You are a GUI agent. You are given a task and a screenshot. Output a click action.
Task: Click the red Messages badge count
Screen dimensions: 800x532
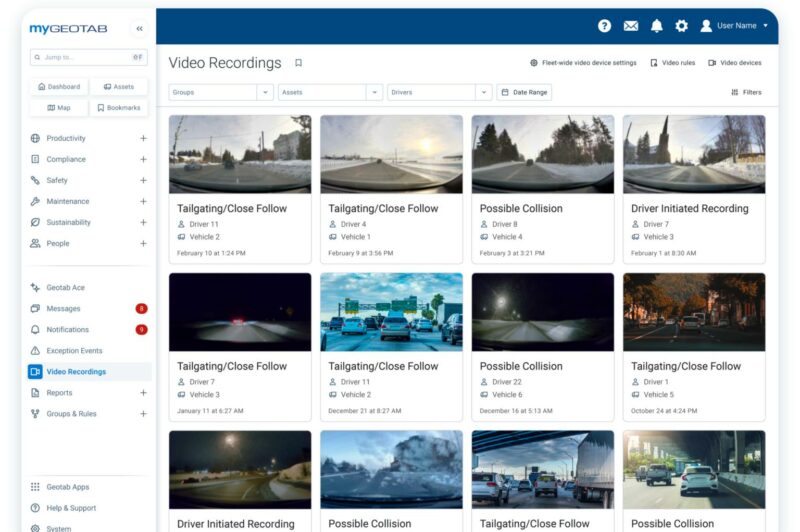click(141, 309)
